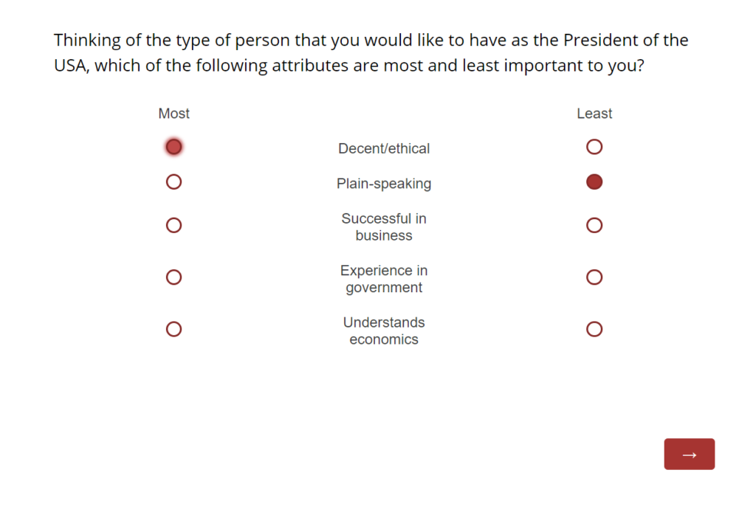The image size is (756, 532).
Task: Click the red next arrow button
Action: [x=689, y=454]
